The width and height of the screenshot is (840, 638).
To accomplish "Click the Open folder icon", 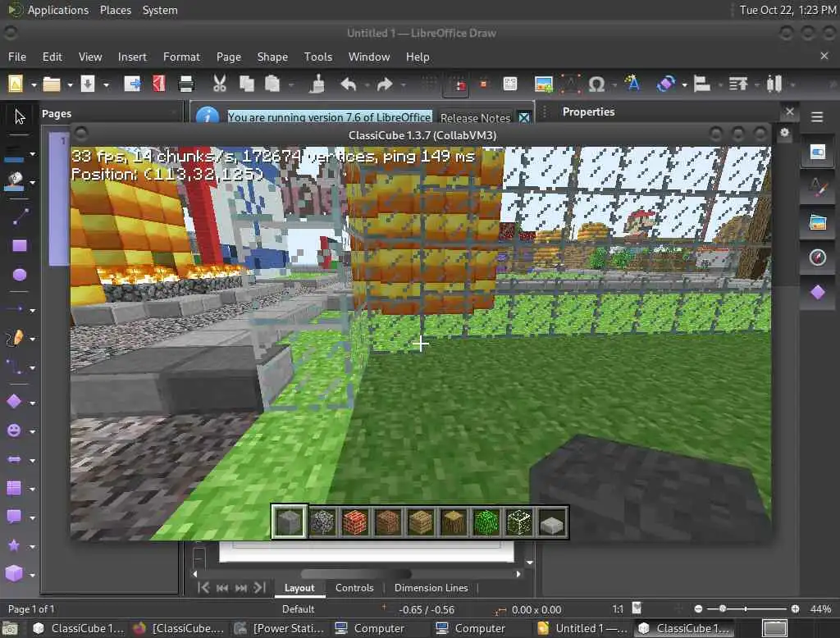I will click(x=52, y=84).
